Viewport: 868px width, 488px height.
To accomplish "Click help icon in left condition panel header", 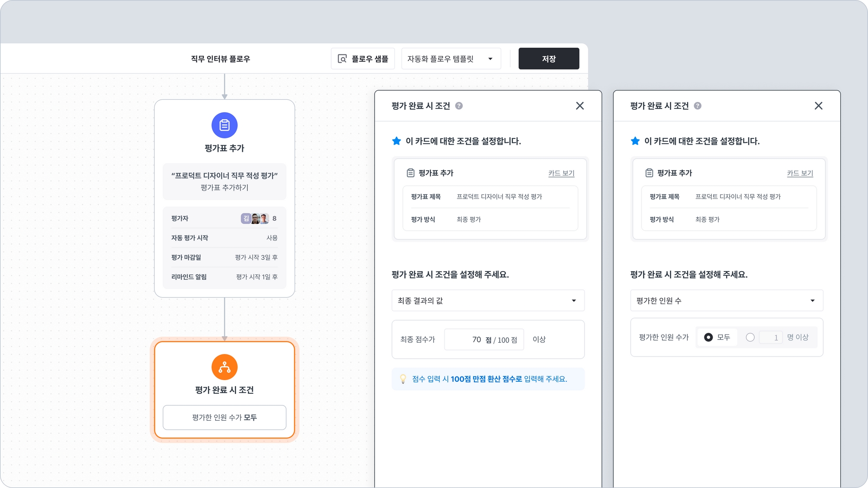I will point(459,106).
